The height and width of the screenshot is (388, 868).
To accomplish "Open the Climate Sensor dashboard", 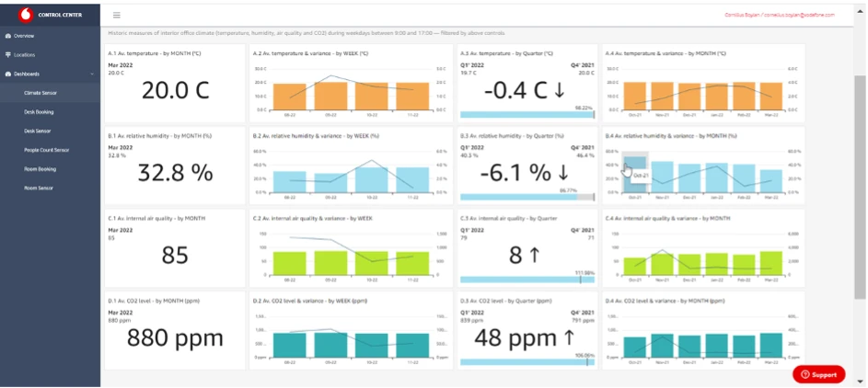I will tap(40, 93).
